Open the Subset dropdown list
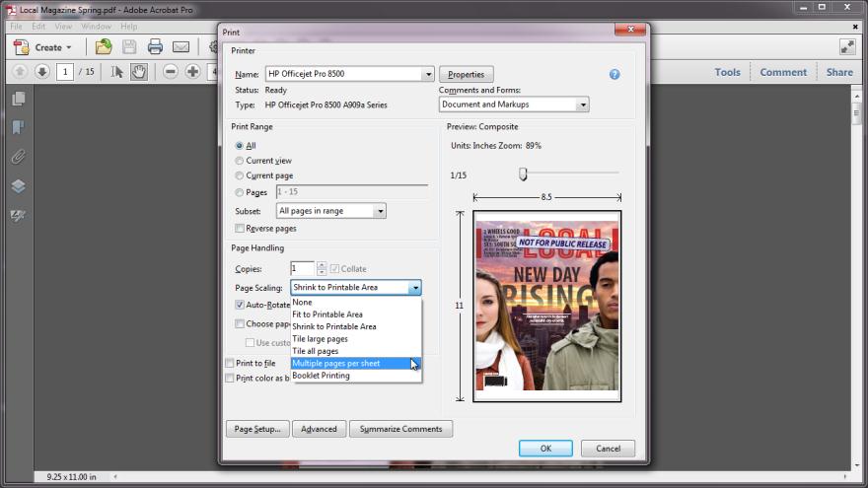Viewport: 868px width, 488px height. click(x=380, y=211)
